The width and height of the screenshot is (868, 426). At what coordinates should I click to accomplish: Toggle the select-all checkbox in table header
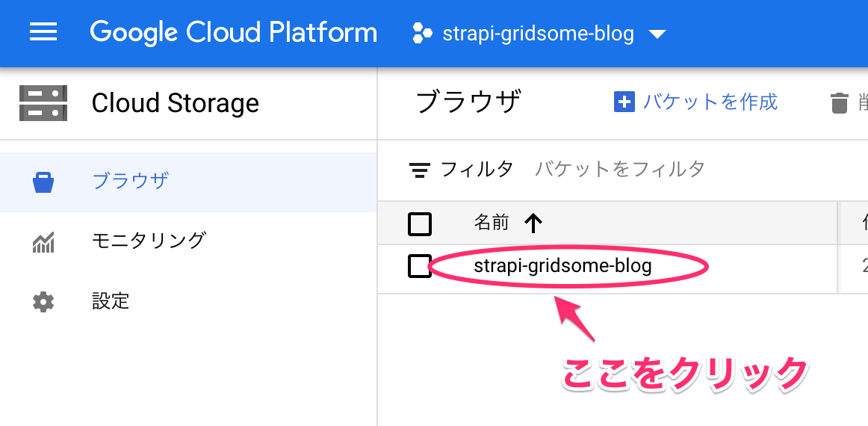(x=420, y=223)
